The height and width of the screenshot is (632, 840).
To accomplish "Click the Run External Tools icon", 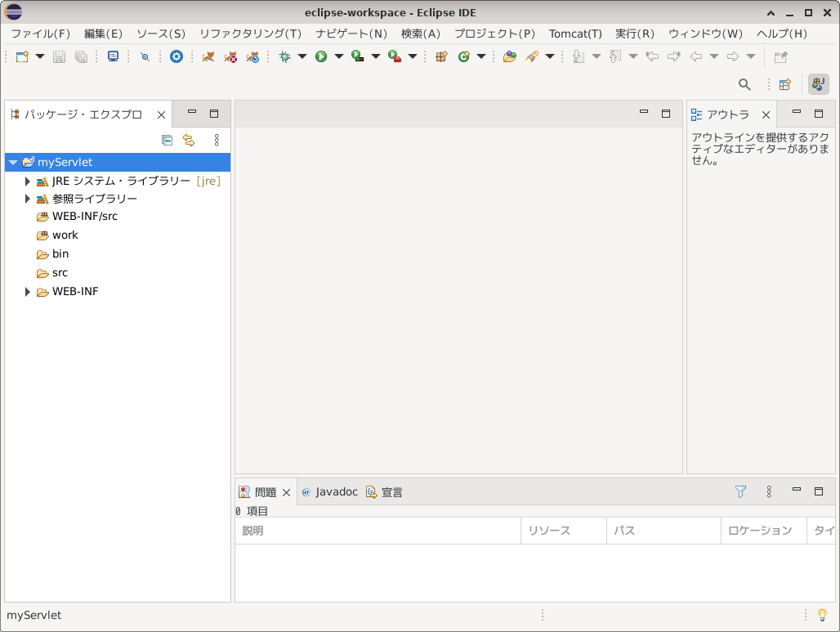I will tap(395, 56).
